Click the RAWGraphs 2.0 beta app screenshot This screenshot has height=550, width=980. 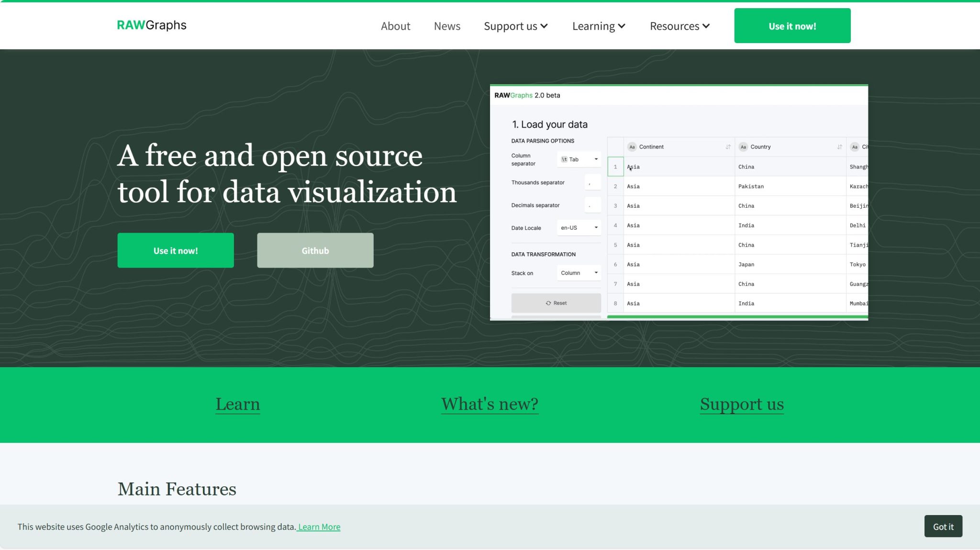(679, 202)
